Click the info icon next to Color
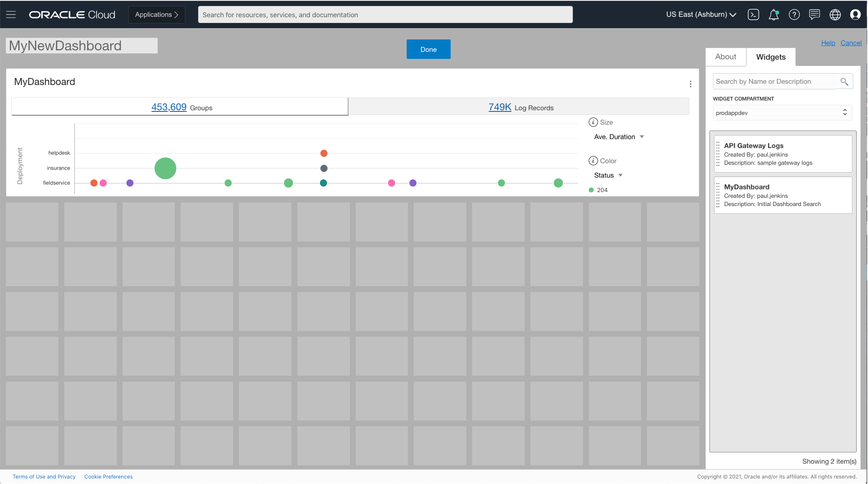 tap(593, 160)
